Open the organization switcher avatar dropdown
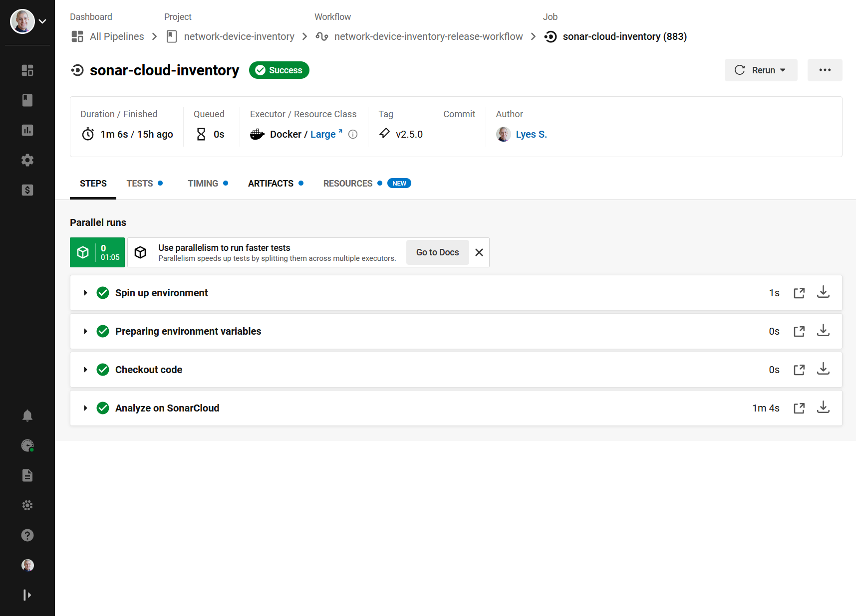This screenshot has width=856, height=616. [x=28, y=21]
